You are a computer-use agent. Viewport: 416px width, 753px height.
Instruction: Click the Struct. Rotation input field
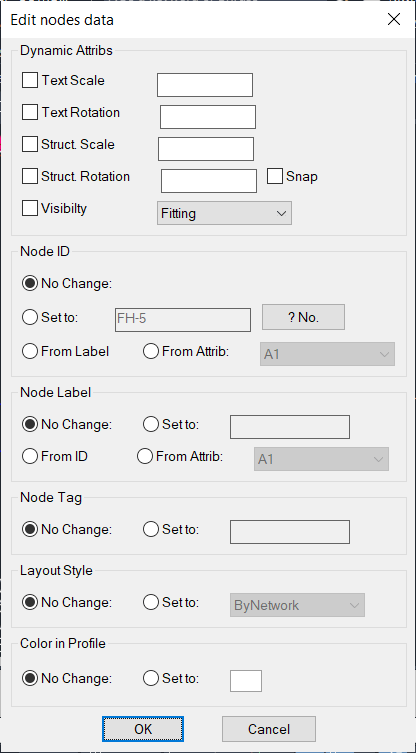[x=208, y=181]
